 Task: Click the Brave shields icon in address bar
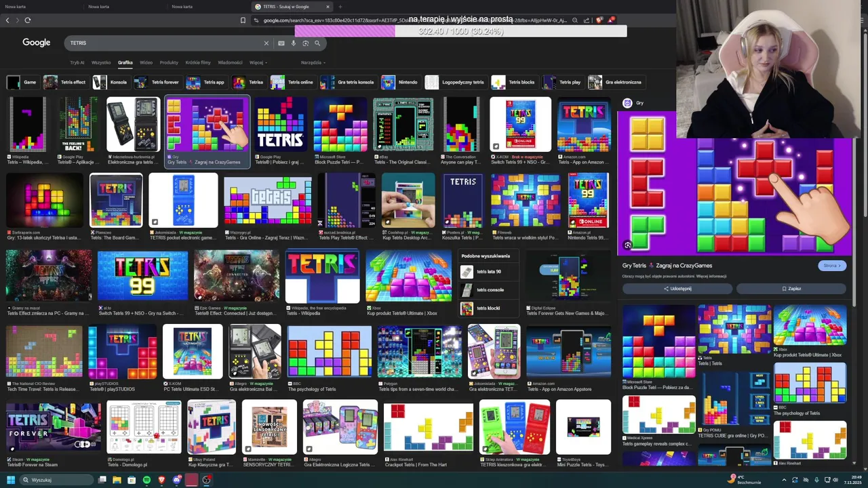coord(598,20)
